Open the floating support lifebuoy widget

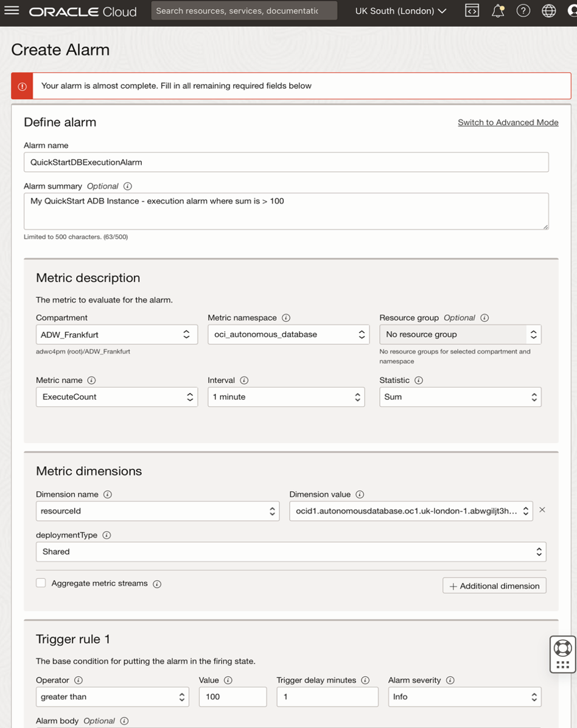click(562, 654)
